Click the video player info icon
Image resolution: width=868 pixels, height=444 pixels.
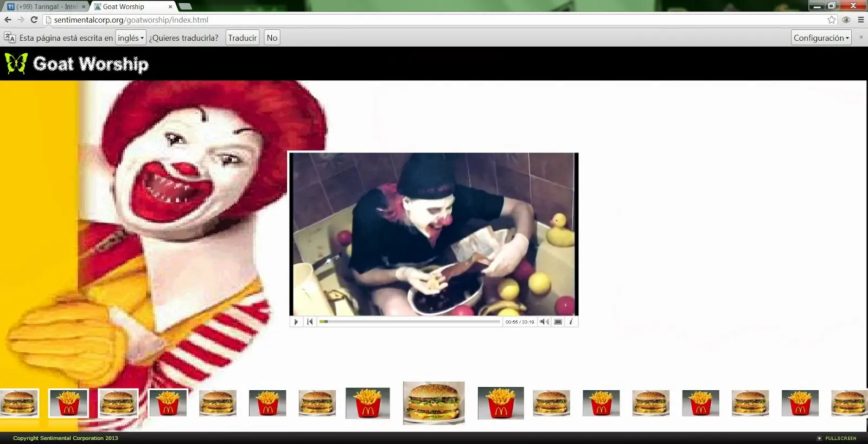tap(571, 322)
